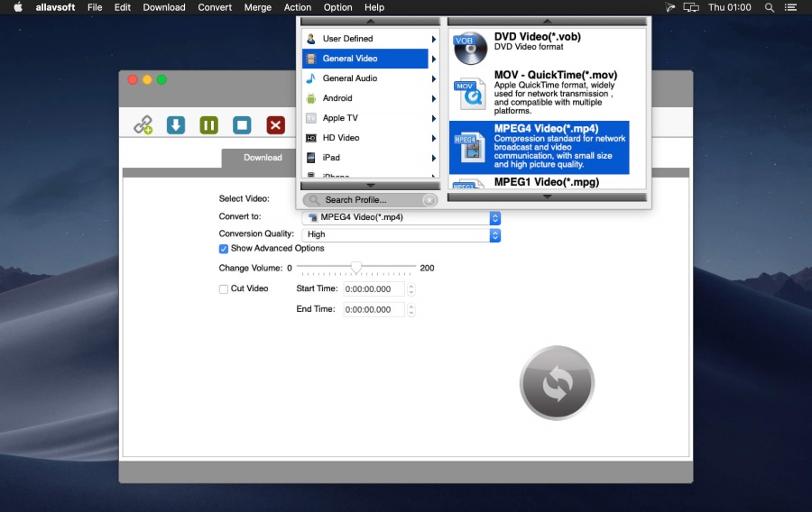Open the Option menu
Viewport: 812px width, 512px height.
coord(337,7)
